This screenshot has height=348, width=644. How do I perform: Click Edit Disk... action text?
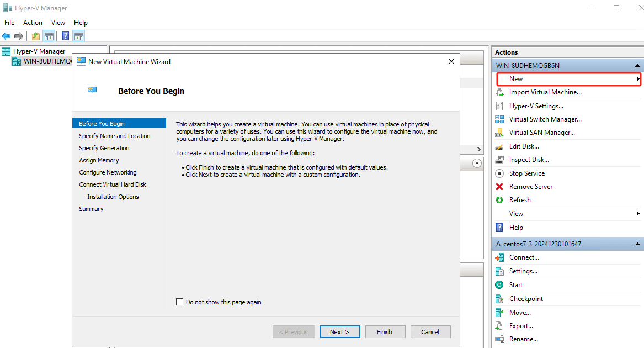click(524, 146)
